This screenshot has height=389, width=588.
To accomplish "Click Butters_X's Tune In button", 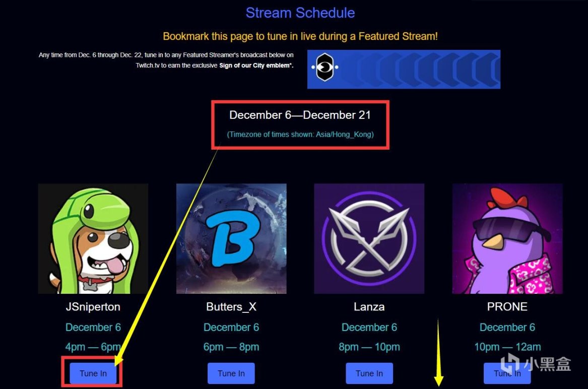I will 231,373.
